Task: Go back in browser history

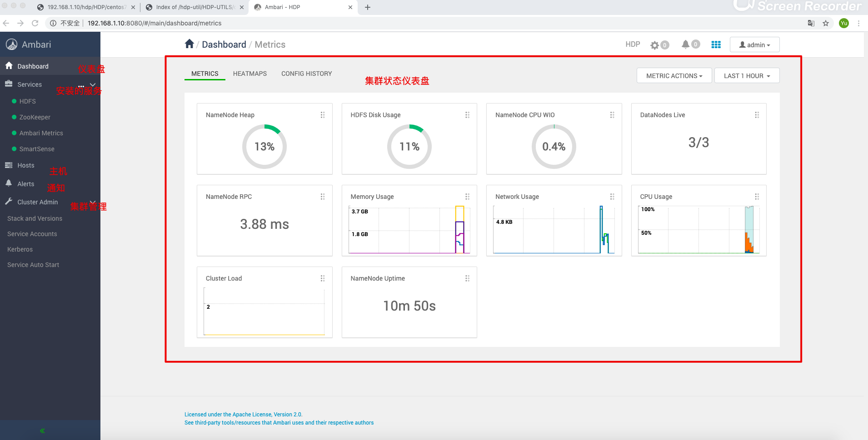Action: (6, 23)
